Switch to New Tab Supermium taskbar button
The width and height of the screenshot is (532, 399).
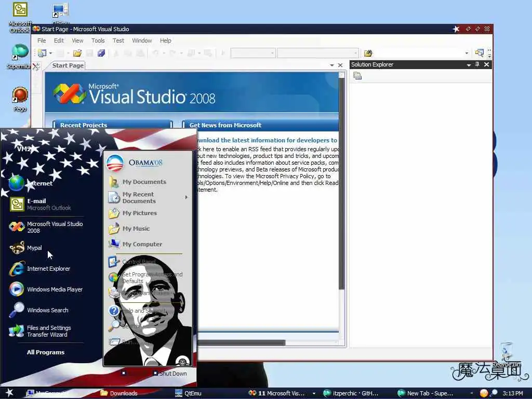click(425, 393)
